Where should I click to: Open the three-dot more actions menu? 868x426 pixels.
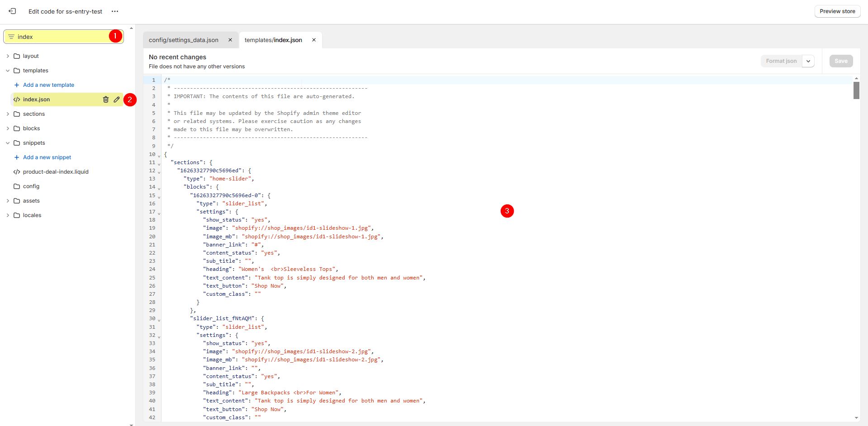click(115, 11)
